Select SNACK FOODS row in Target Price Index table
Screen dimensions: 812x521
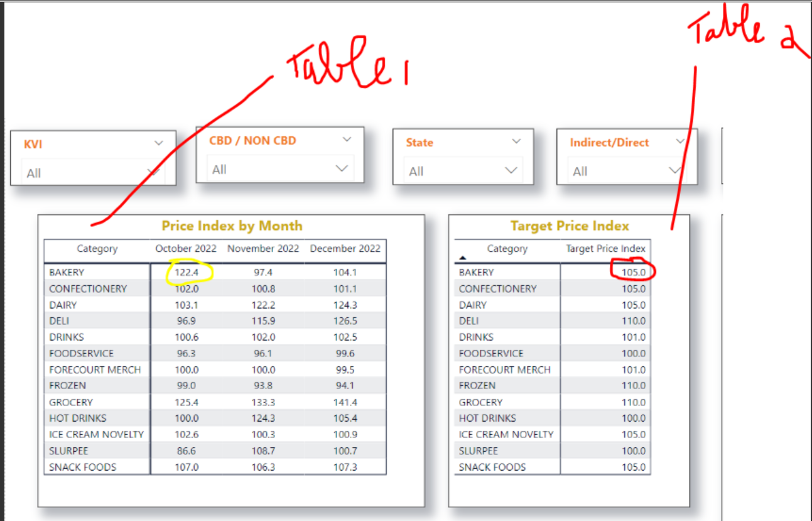[x=553, y=467]
